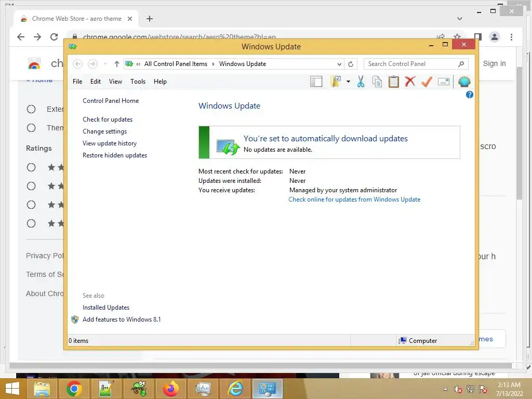Viewport: 532px width, 399px height.
Task: Click the muted volume tray icon
Action: (x=458, y=389)
